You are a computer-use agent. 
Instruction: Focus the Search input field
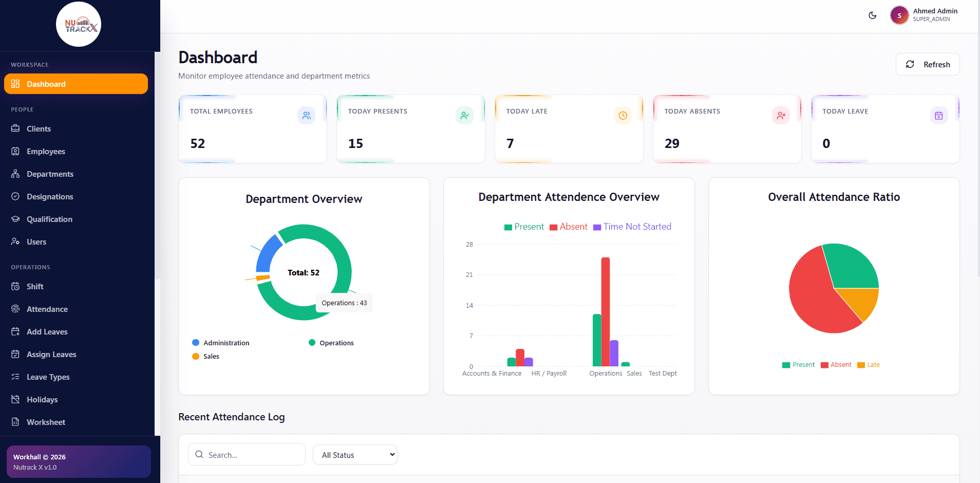[247, 454]
